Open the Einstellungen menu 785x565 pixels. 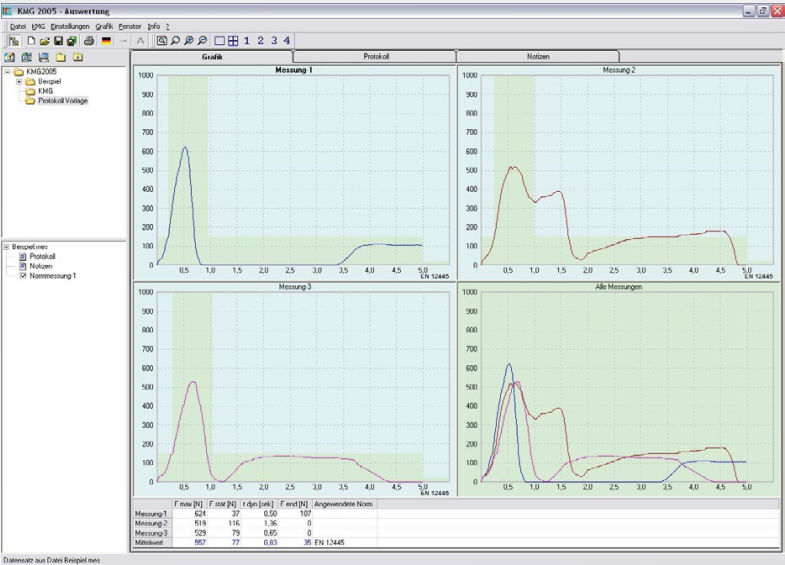[x=70, y=25]
